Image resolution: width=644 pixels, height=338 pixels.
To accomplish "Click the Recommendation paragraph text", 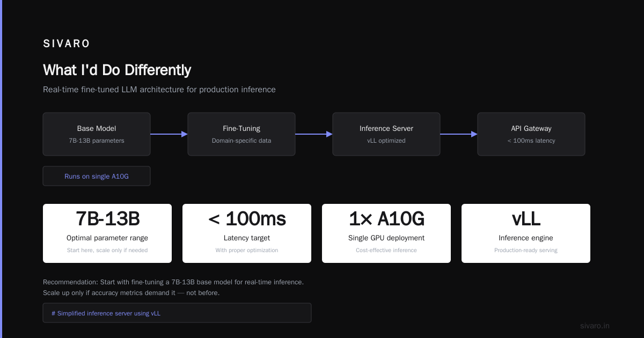I will (173, 288).
